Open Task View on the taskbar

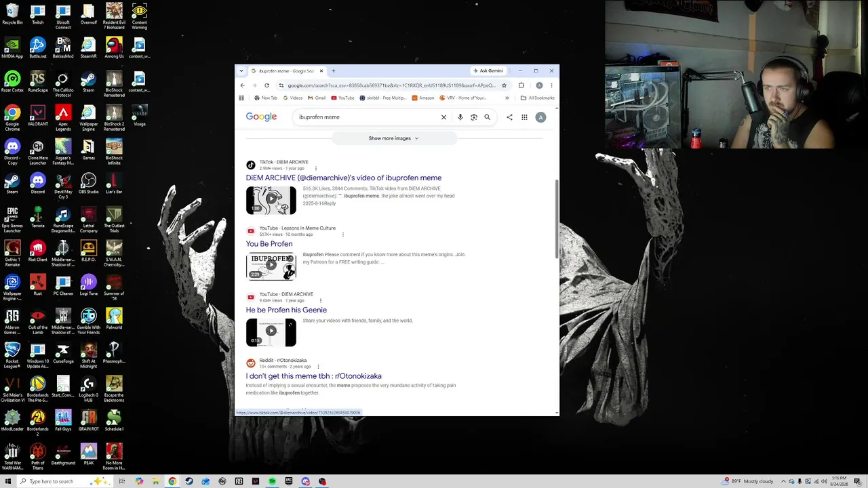coord(122,481)
